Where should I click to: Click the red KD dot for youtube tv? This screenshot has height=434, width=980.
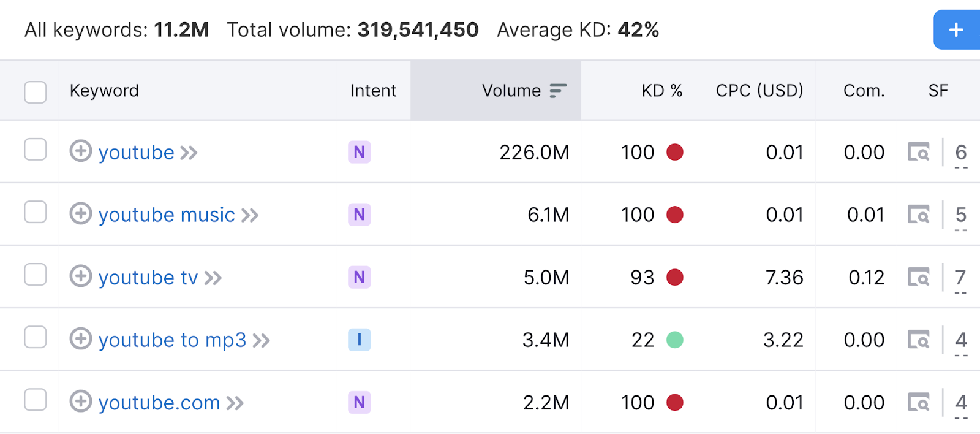[x=675, y=277]
